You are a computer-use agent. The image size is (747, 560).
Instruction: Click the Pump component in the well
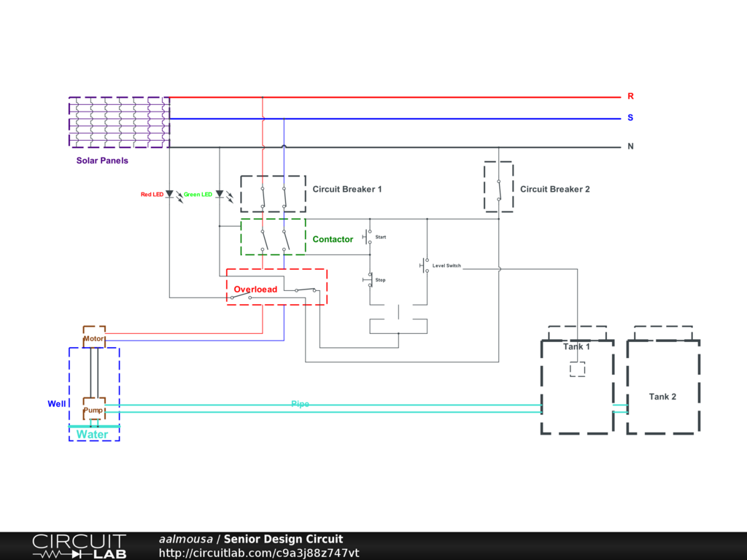pos(93,409)
